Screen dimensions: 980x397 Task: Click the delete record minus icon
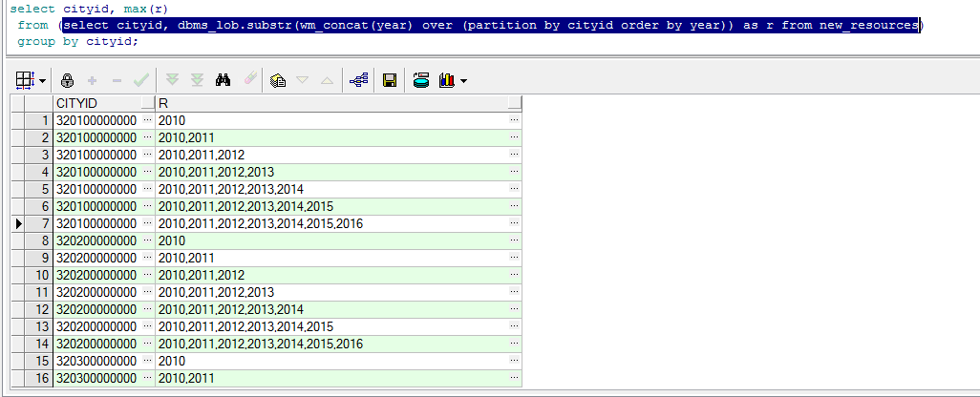click(x=117, y=81)
